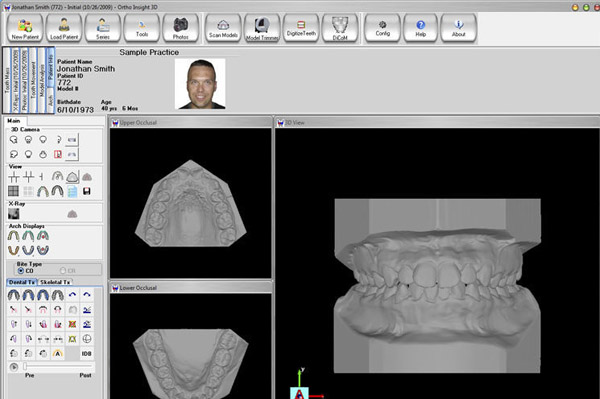Click the patient ID value "772"
Image resolution: width=600 pixels, height=399 pixels.
64,82
